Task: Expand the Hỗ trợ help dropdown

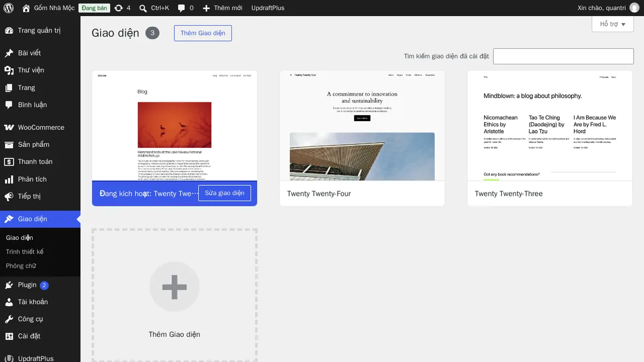Action: (x=613, y=24)
